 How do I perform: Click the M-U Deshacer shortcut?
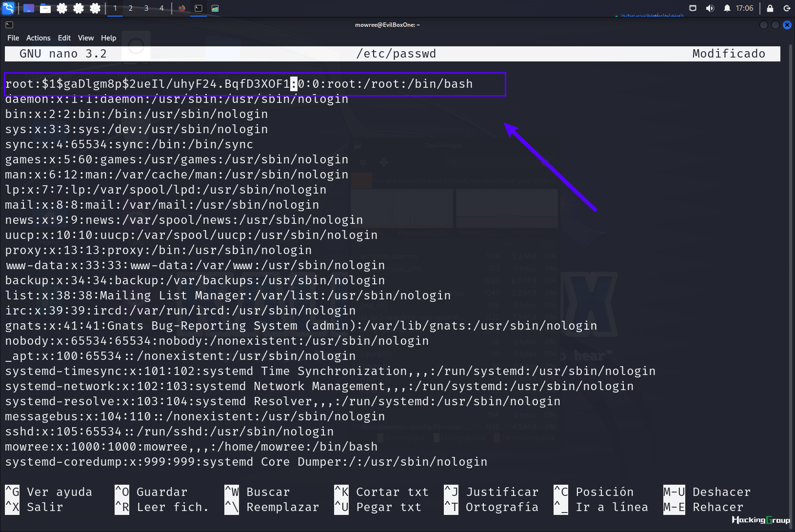pos(707,492)
